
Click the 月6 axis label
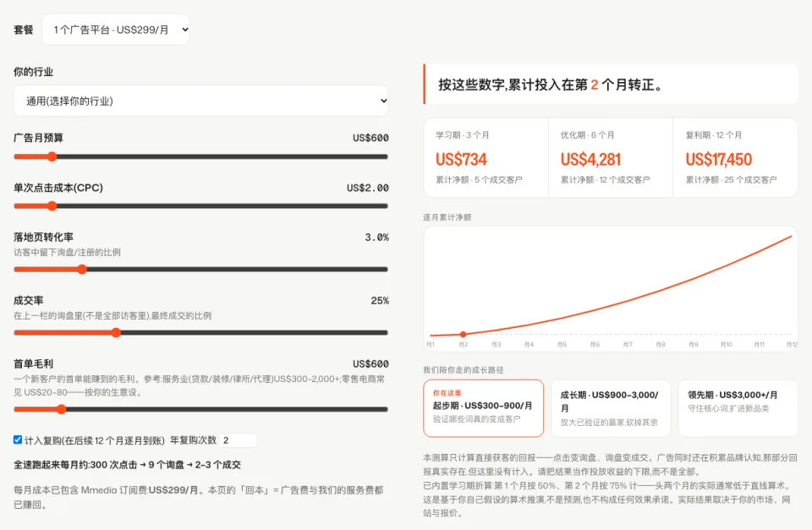[595, 344]
